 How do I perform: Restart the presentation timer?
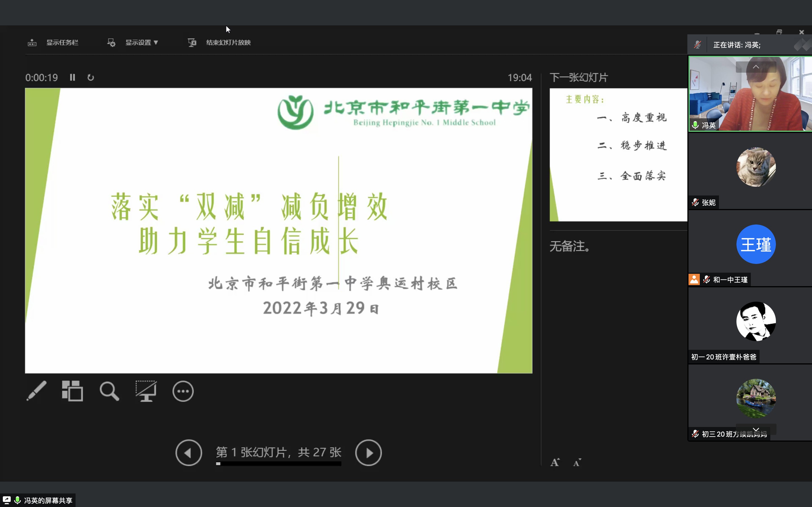(x=91, y=78)
